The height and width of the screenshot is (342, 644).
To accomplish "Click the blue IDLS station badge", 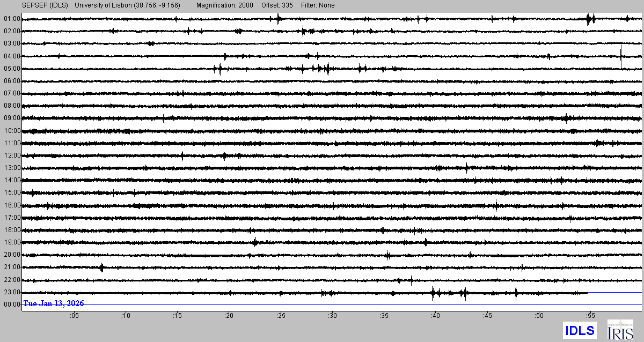I will 580,330.
